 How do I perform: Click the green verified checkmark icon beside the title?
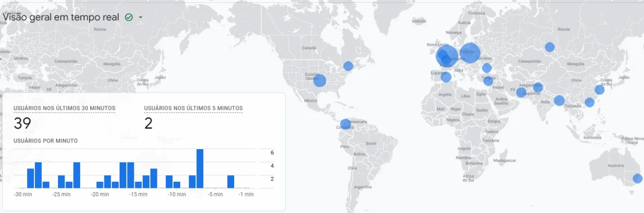tap(129, 17)
